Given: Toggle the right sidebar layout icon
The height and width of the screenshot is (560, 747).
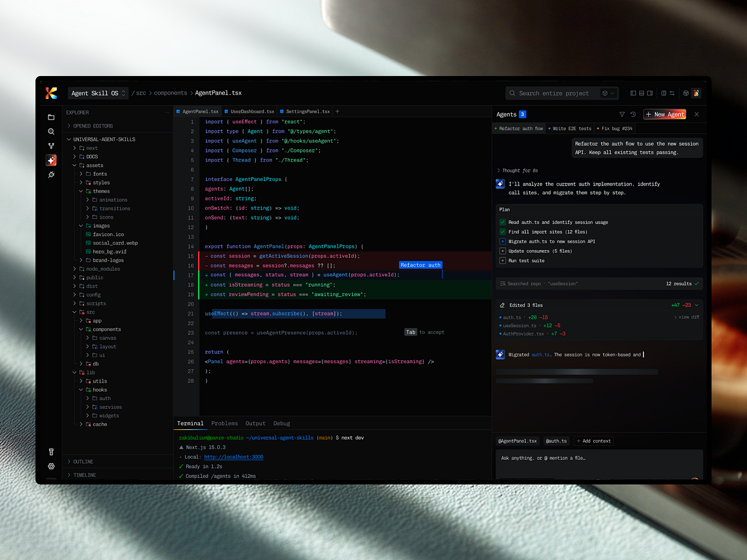Looking at the screenshot, I should (x=649, y=93).
